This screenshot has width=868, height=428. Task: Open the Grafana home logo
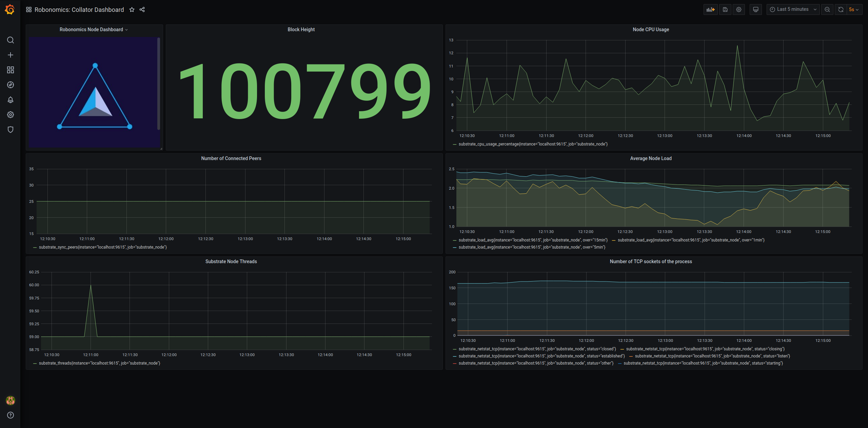click(x=10, y=9)
